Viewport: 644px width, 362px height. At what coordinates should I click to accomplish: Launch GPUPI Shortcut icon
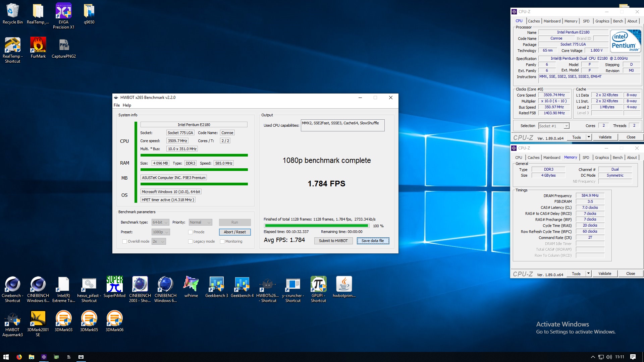318,289
